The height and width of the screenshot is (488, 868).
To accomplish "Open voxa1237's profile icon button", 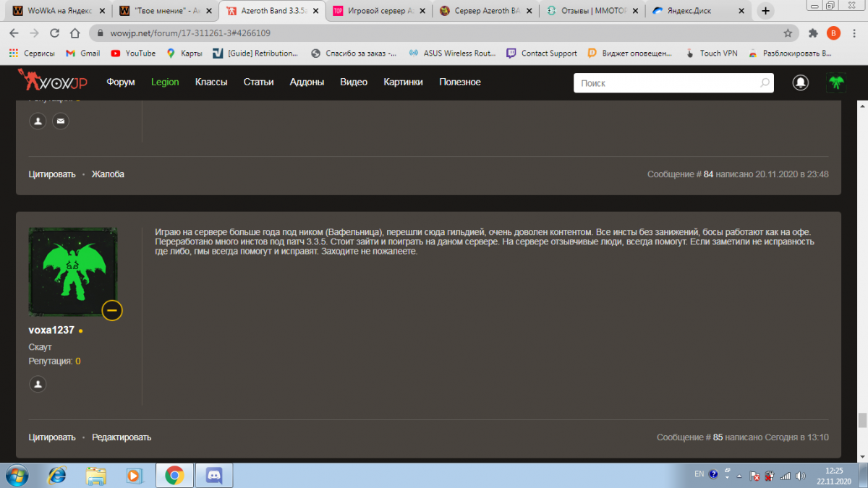I will [38, 384].
